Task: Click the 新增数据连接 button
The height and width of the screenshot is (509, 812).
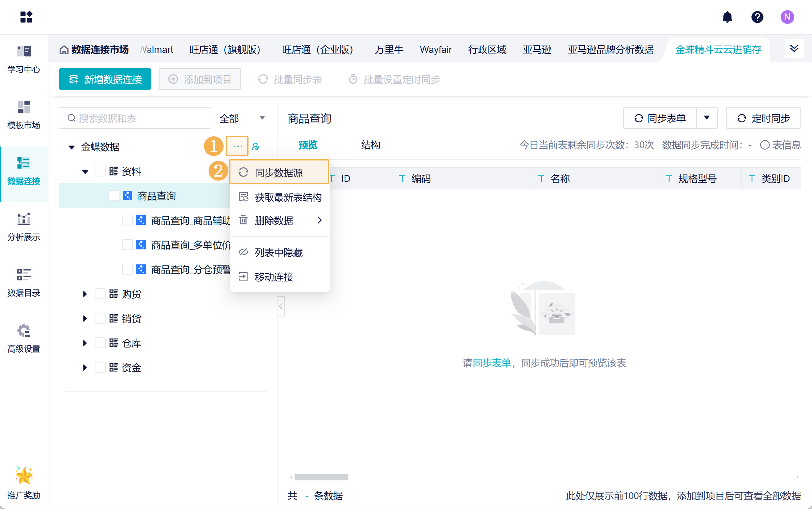Action: (x=105, y=79)
